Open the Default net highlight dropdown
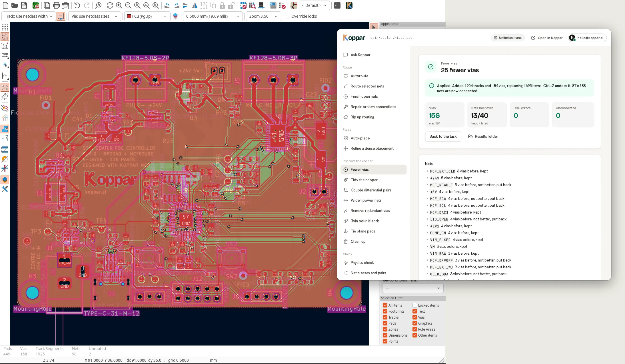The height and width of the screenshot is (364, 625). [x=314, y=5]
